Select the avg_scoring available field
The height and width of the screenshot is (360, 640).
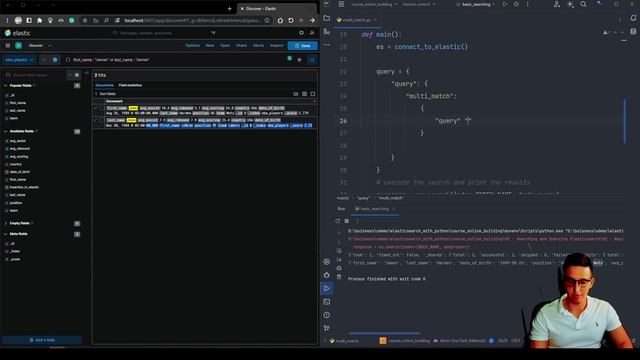(x=19, y=157)
